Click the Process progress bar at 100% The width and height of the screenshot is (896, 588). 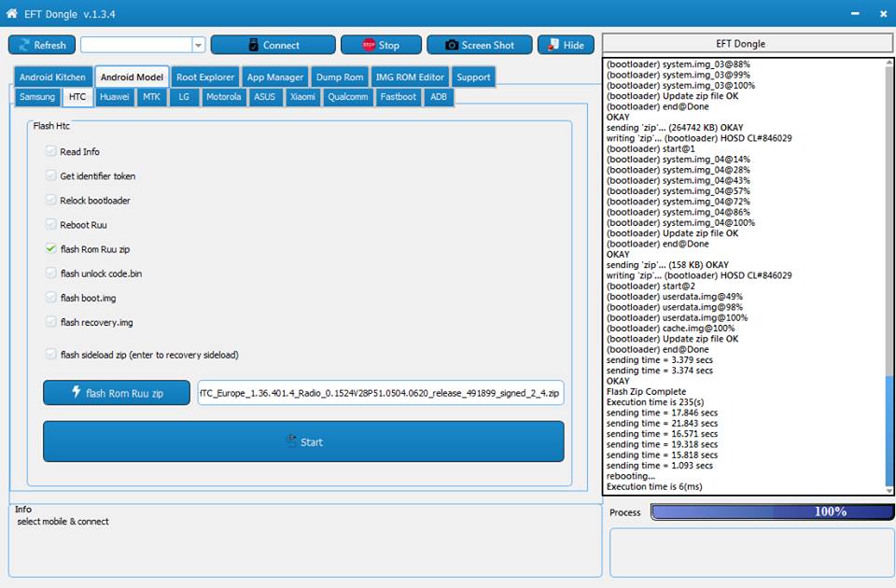(773, 511)
